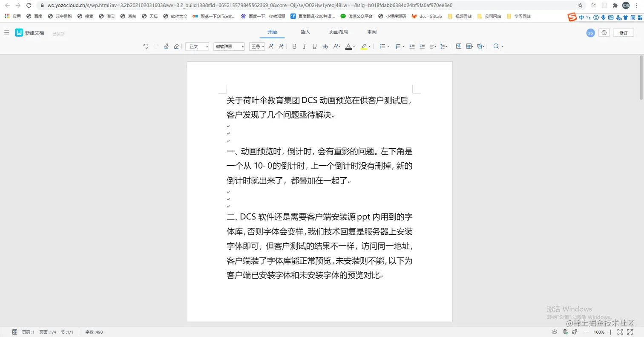Open the hamburger main menu

[x=6, y=33]
